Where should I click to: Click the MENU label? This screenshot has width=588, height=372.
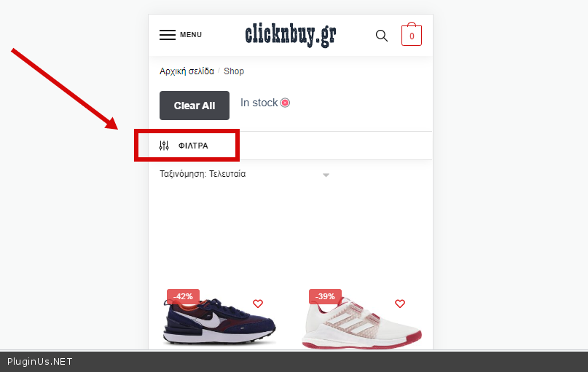(191, 35)
